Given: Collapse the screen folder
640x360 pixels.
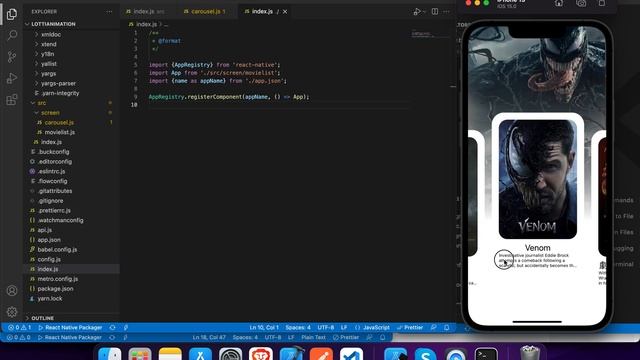Looking at the screenshot, I should (49, 113).
